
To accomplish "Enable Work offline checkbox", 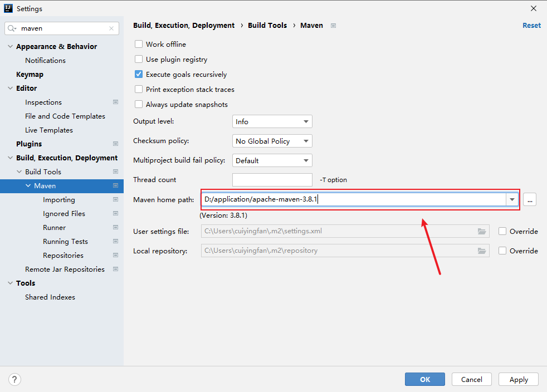I will point(139,44).
